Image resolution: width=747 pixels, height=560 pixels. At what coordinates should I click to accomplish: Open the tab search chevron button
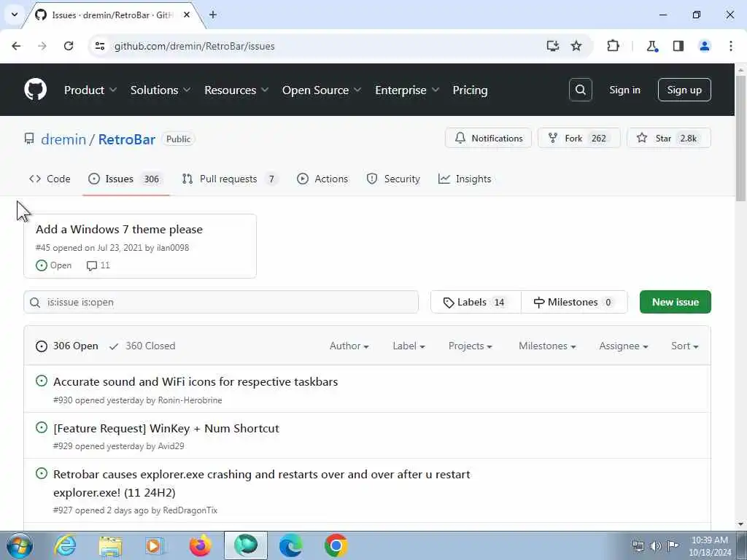point(15,15)
